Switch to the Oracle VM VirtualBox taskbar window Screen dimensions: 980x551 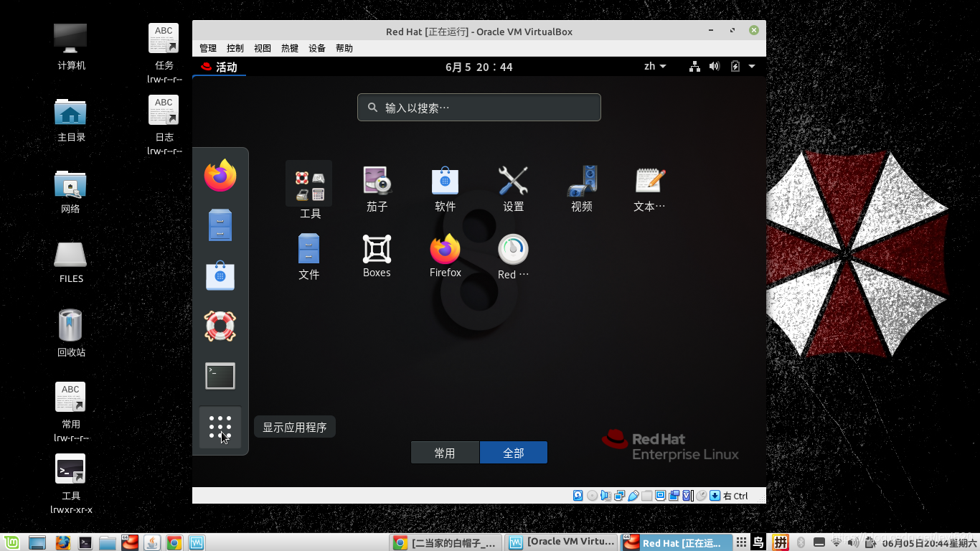point(561,542)
